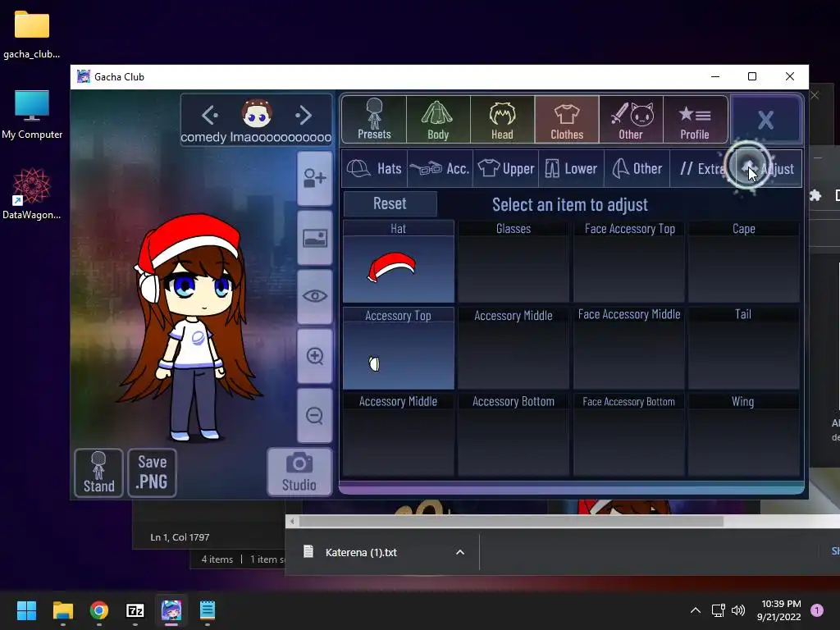Click the Ln 1, Col 1797 status text
Viewport: 840px width, 630px height.
point(180,537)
